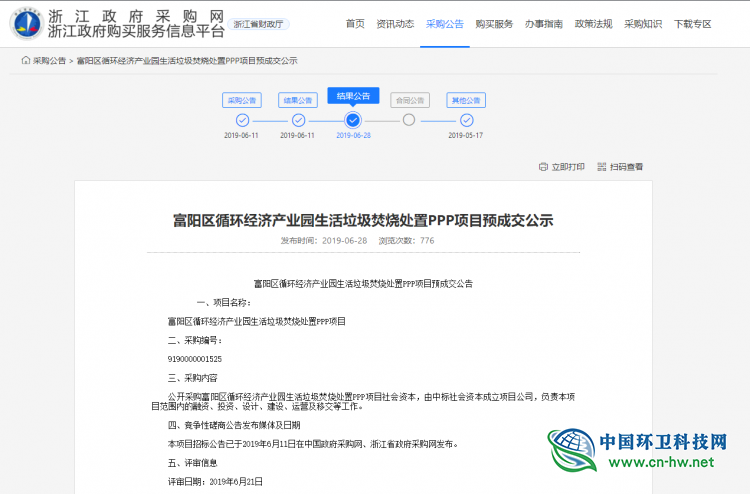The width and height of the screenshot is (750, 494).
Task: Click the 采购公告 breadcrumb link
Action: pos(50,61)
